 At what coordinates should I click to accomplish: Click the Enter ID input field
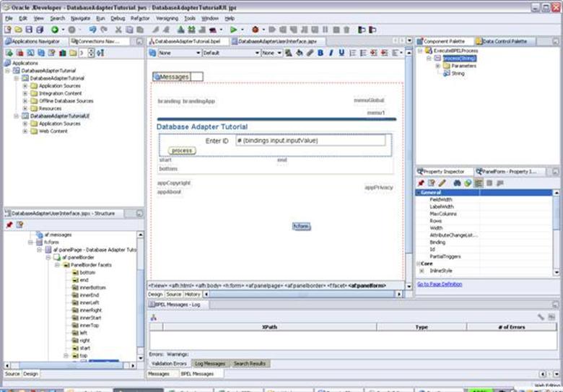(310, 141)
